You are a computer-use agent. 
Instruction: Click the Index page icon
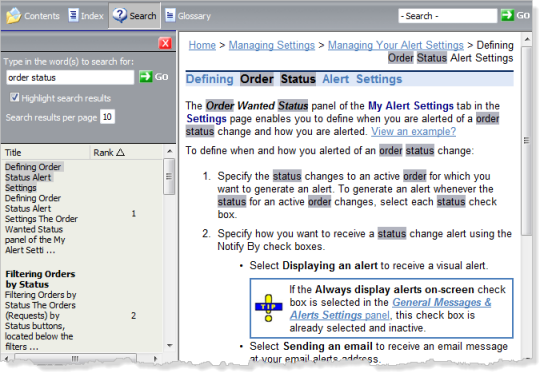point(73,15)
